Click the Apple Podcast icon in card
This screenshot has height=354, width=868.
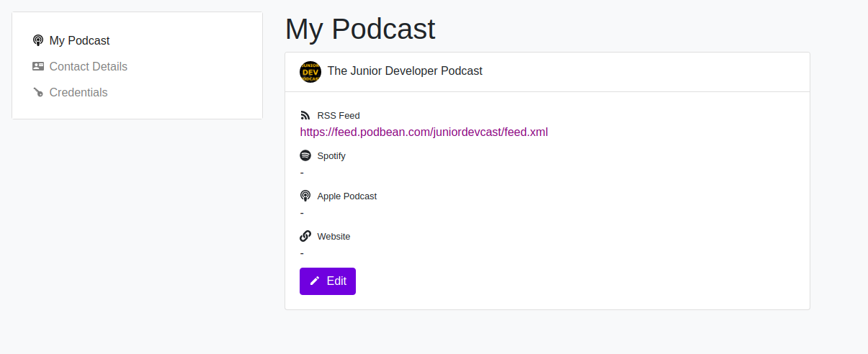pos(305,196)
